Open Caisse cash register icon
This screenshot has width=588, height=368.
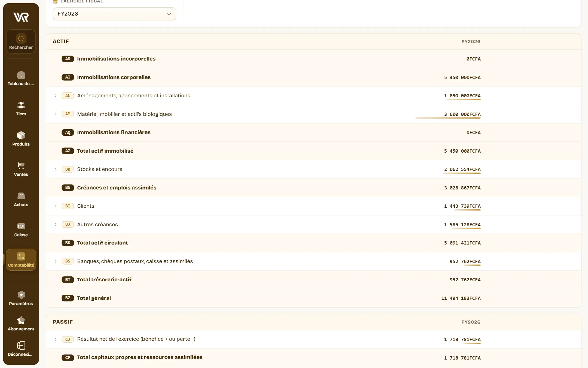[21, 226]
